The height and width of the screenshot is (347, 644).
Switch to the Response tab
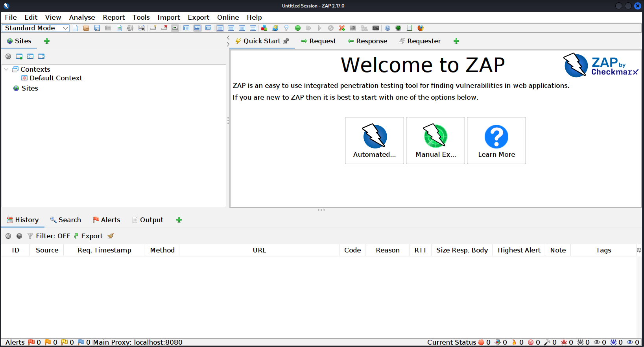click(x=367, y=41)
